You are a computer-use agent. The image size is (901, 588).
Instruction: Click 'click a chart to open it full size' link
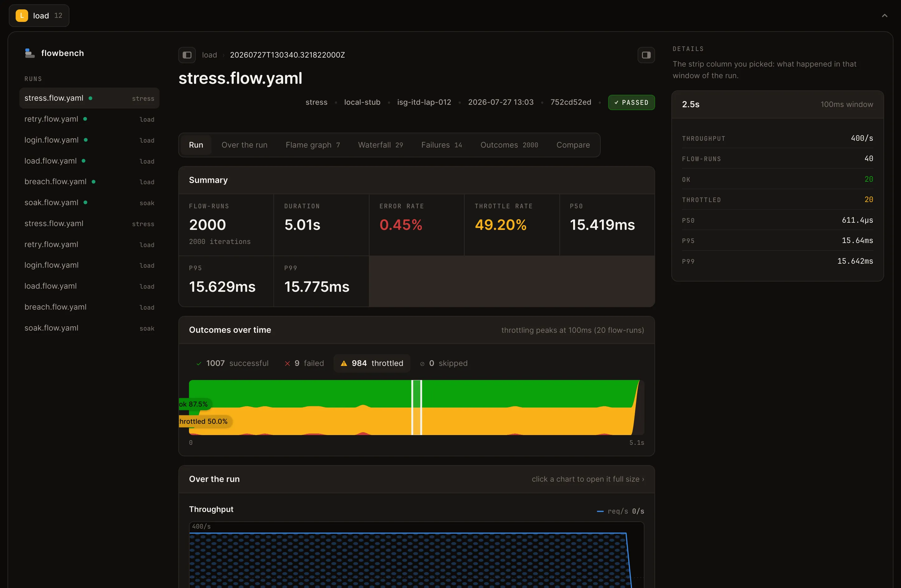(588, 479)
